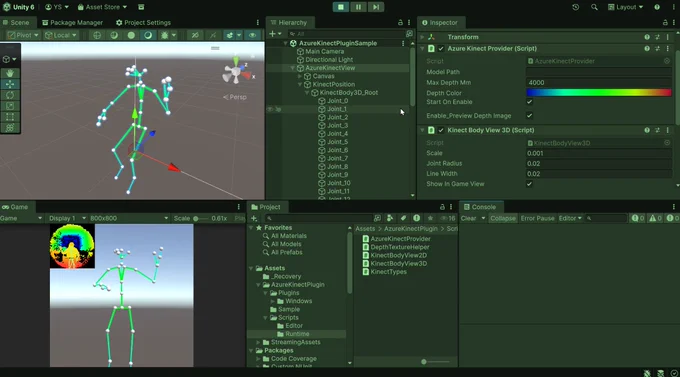Screen dimensions: 680x377
Task: Lock the Hierarchy panel
Action: (400, 23)
